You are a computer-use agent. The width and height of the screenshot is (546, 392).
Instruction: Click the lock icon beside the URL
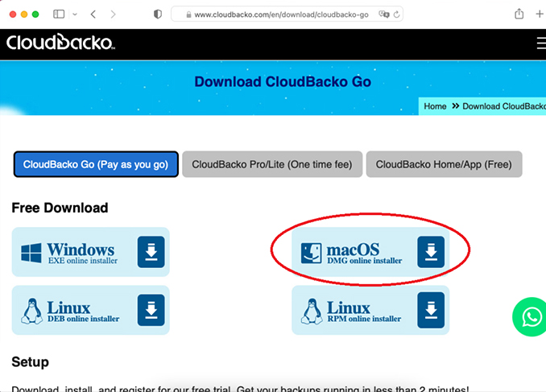tap(188, 14)
